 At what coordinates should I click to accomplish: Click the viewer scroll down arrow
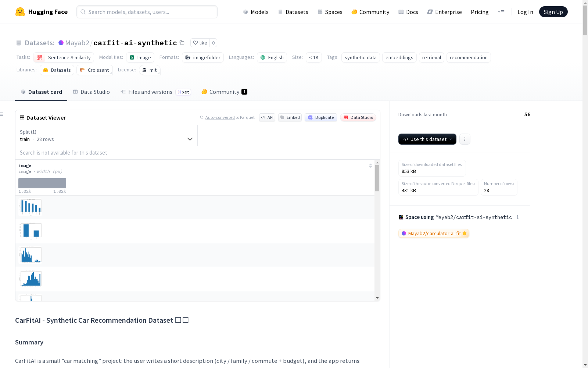click(377, 298)
